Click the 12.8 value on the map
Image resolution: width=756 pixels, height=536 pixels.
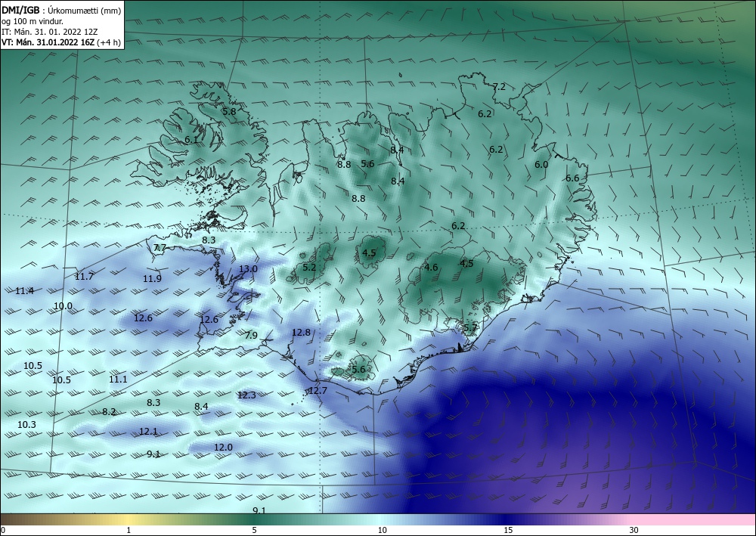(x=301, y=332)
